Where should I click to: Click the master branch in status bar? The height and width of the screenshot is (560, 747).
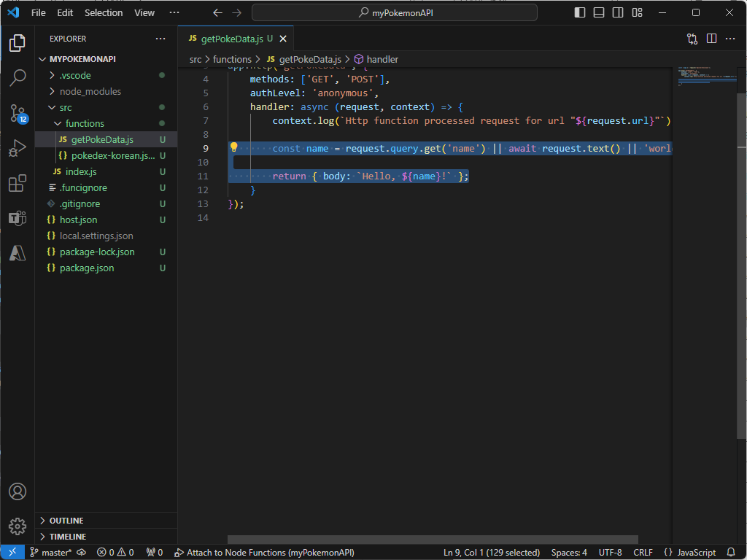pyautogui.click(x=51, y=553)
